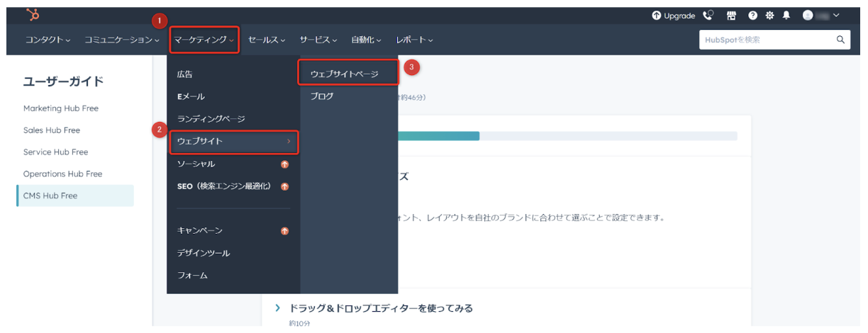Open the レポート dropdown menu
868x333 pixels.
pyautogui.click(x=415, y=40)
